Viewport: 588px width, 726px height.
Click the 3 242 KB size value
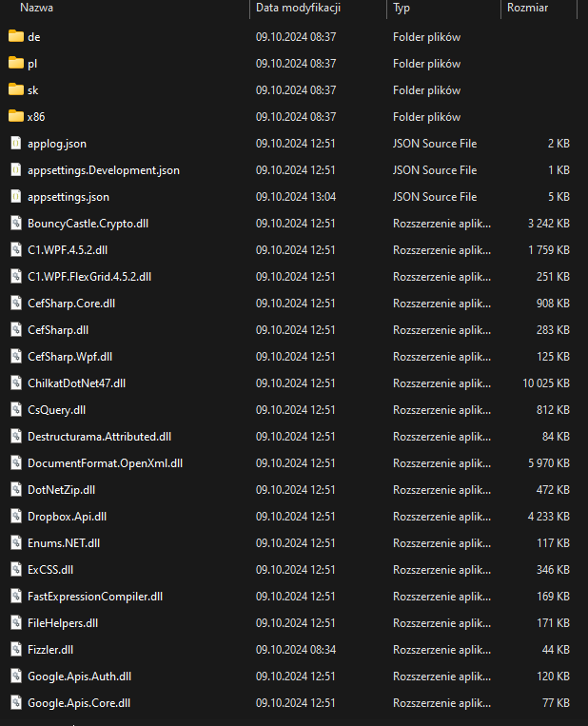tap(549, 224)
